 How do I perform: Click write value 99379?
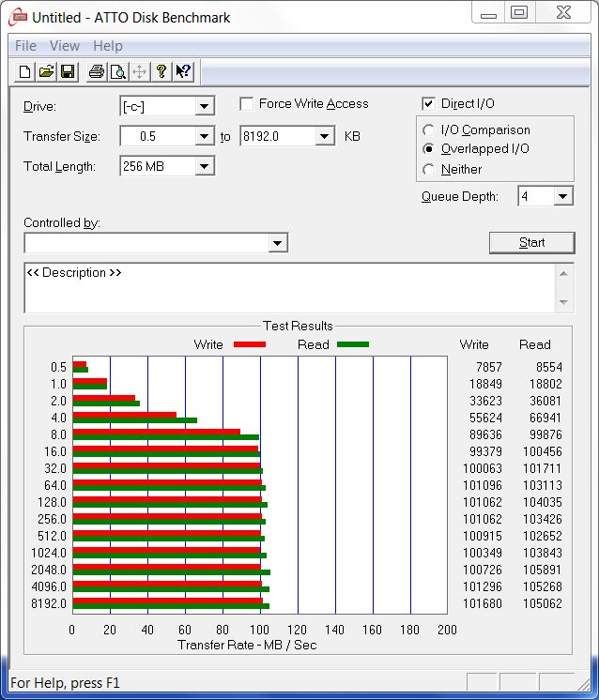pos(485,451)
